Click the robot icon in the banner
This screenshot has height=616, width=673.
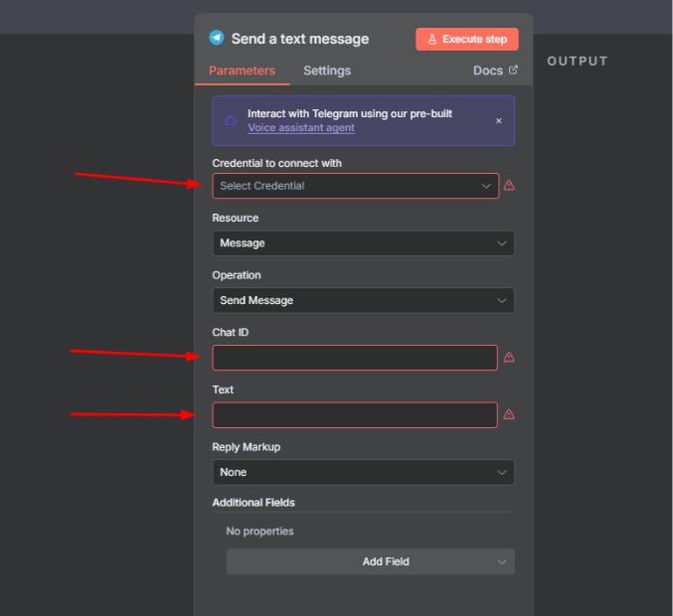(x=231, y=120)
